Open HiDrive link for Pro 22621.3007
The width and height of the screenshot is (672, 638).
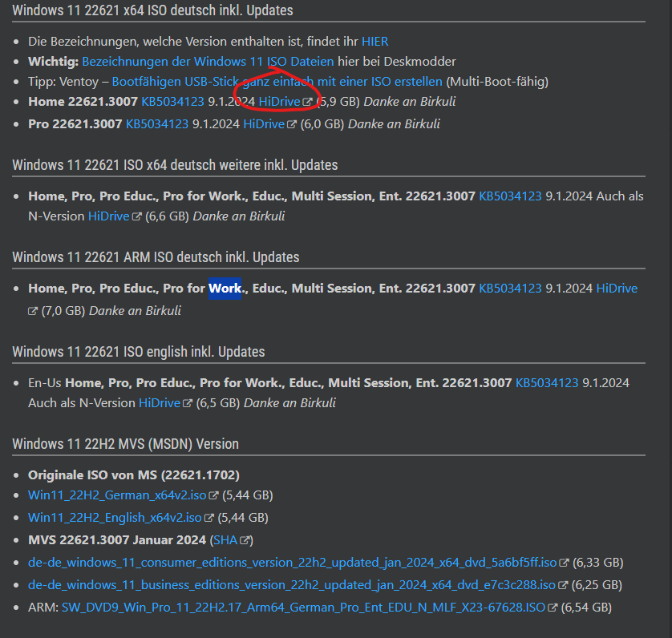(264, 124)
